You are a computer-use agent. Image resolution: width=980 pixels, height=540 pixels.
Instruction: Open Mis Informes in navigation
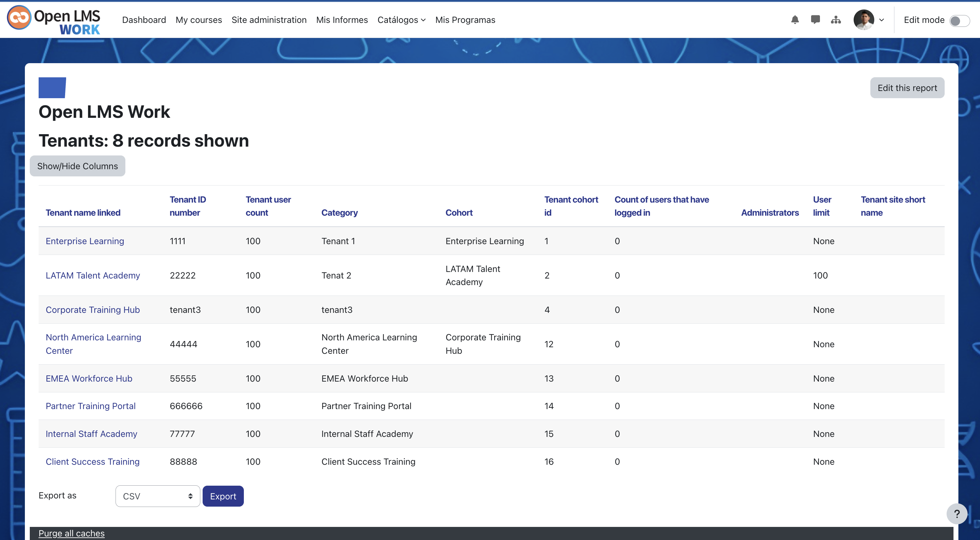(342, 20)
